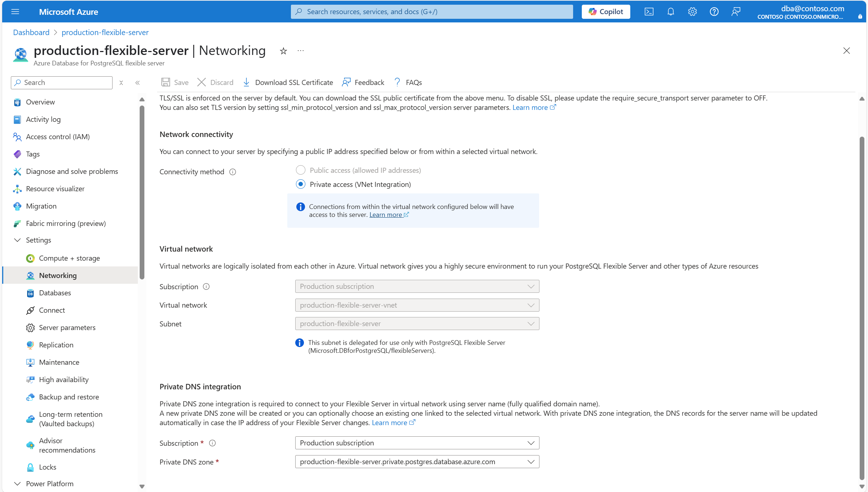
Task: Open the Private DNS zone dropdown
Action: pos(417,462)
